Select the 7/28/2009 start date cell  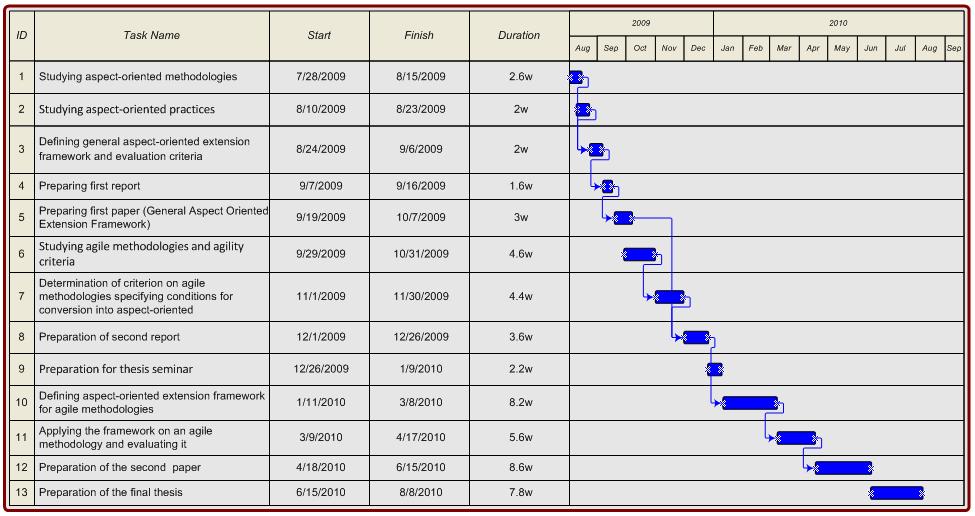click(319, 77)
